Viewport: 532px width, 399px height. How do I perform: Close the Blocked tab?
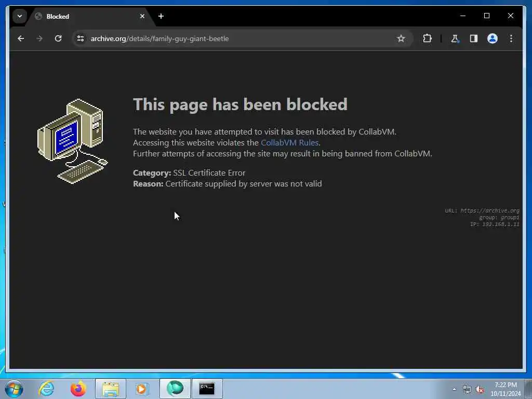[x=142, y=16]
